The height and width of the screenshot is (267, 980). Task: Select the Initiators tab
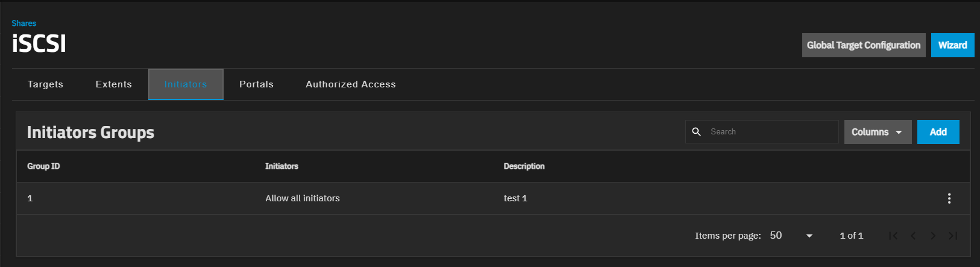coord(186,84)
